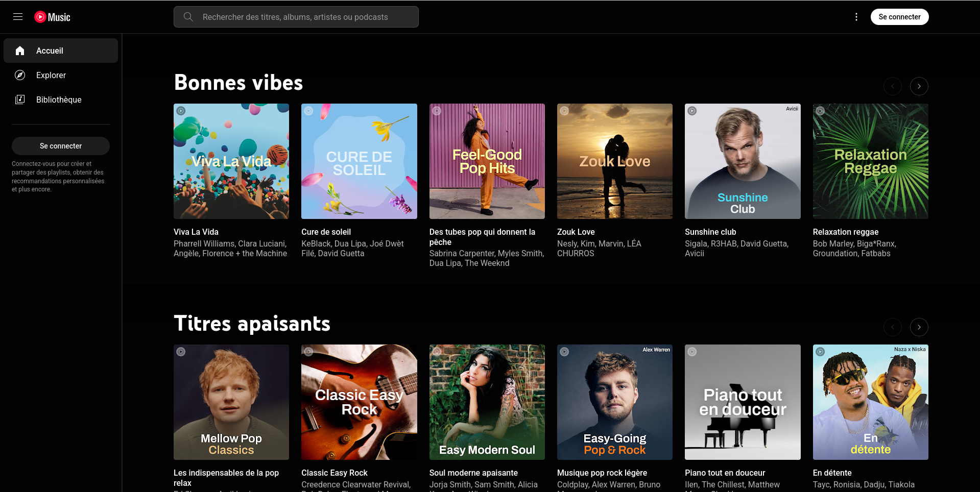Image resolution: width=980 pixels, height=492 pixels.
Task: Click the Accueil home icon
Action: pyautogui.click(x=20, y=51)
